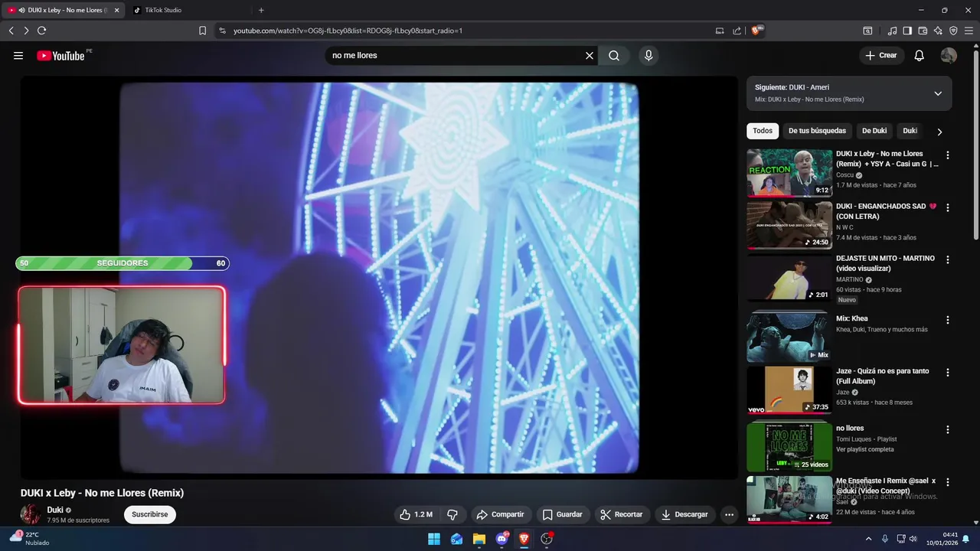Click the Crear button
The height and width of the screenshot is (551, 980).
click(x=881, y=55)
